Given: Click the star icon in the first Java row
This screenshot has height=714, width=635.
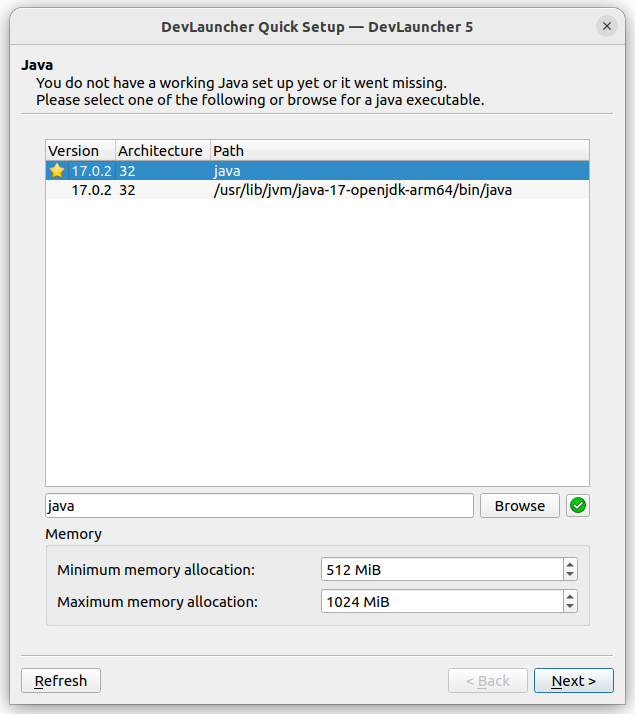Looking at the screenshot, I should coord(57,171).
